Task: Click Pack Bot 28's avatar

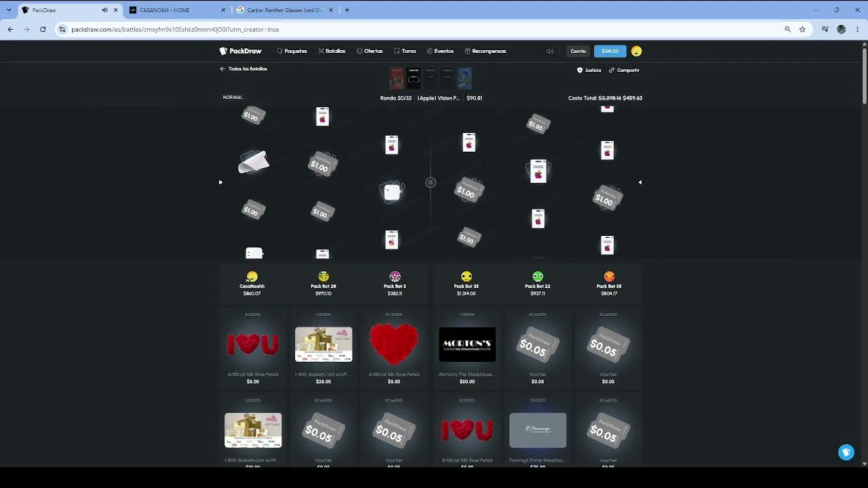Action: click(323, 277)
